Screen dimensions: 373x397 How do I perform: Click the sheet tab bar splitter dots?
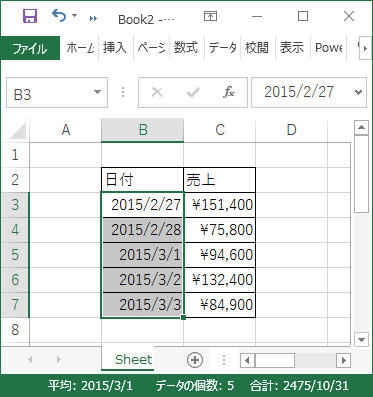click(224, 360)
